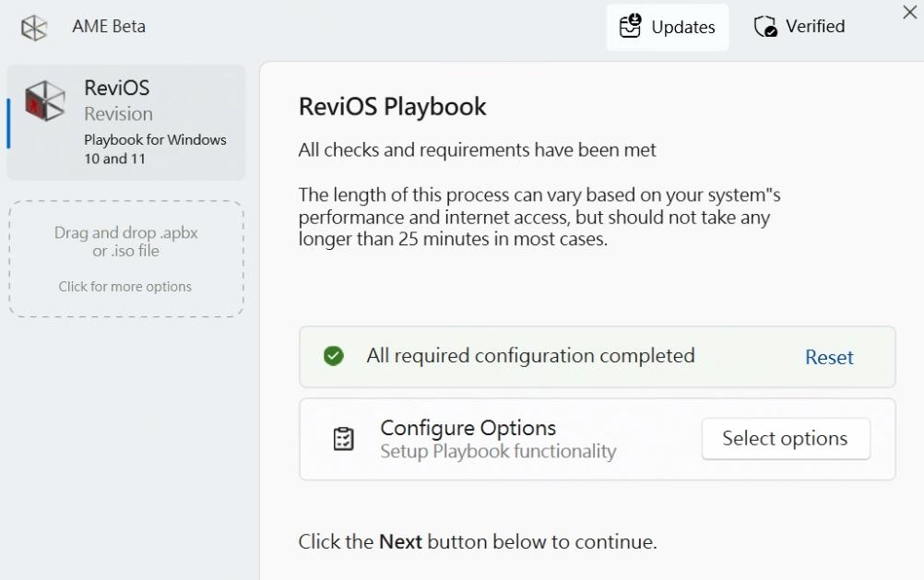
Task: Click 'Click for more options' text
Action: tap(125, 287)
